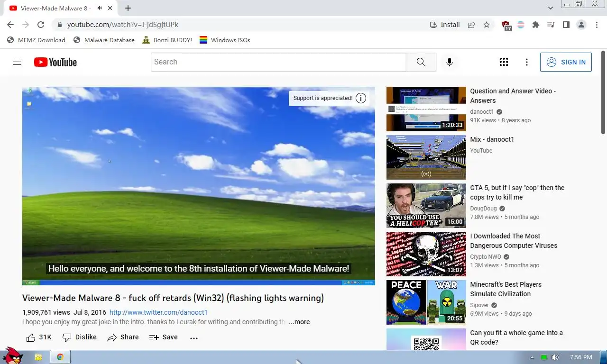The image size is (607, 364).
Task: Click the video player to pause
Action: click(198, 186)
